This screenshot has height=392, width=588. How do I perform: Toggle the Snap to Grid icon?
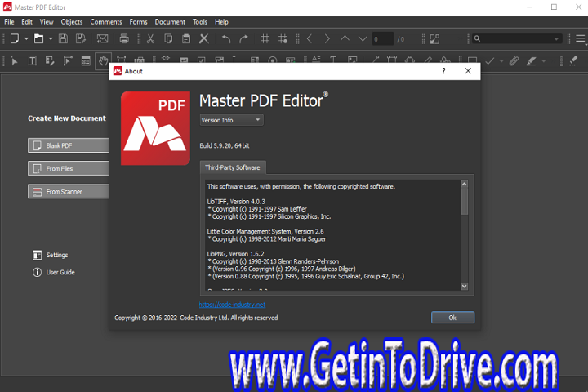[x=283, y=38]
